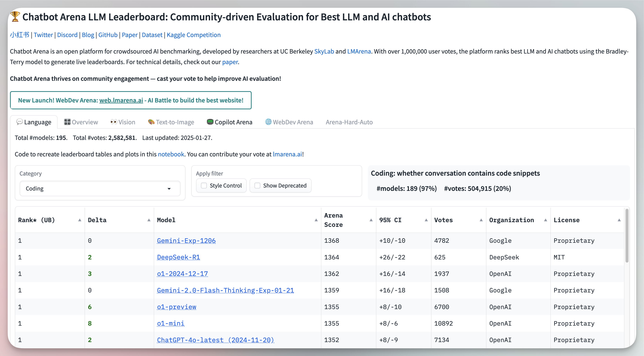Click the 95% CI sort arrow

click(x=426, y=220)
